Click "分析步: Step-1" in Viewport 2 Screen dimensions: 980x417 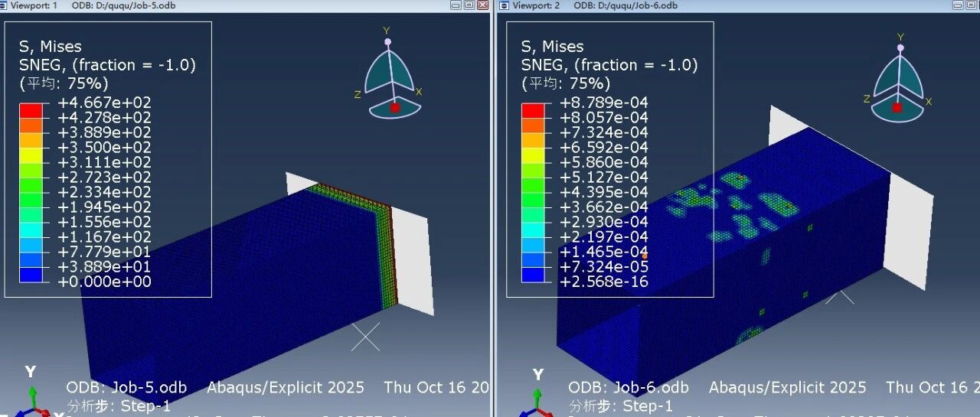click(621, 406)
